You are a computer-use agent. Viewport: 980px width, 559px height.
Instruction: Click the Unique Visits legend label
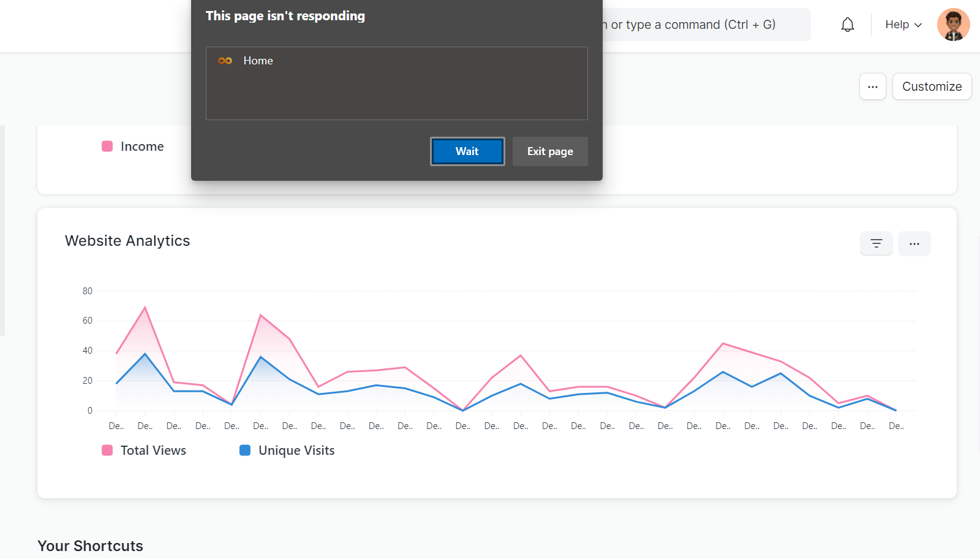pyautogui.click(x=296, y=451)
